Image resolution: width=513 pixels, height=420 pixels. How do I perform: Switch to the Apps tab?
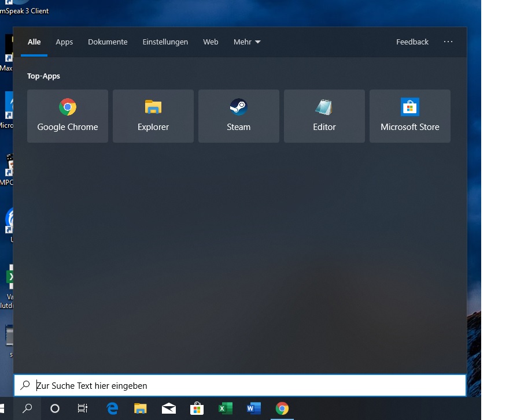(x=64, y=42)
